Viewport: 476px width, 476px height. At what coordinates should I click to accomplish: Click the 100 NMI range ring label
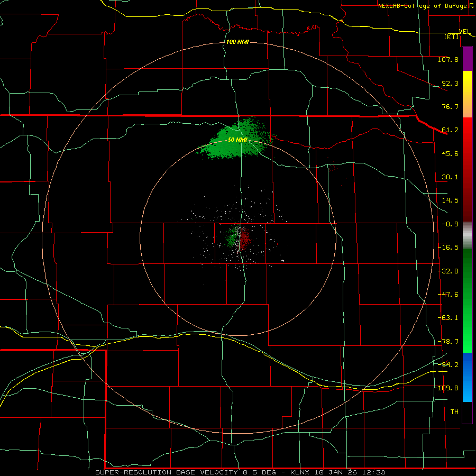coord(237,42)
